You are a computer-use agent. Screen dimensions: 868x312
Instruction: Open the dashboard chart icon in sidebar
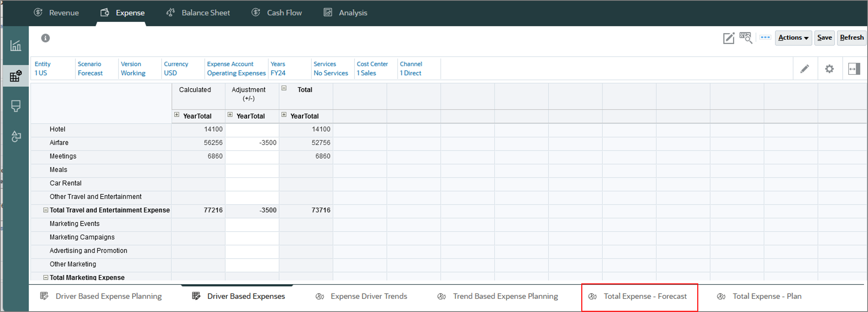pyautogui.click(x=16, y=45)
